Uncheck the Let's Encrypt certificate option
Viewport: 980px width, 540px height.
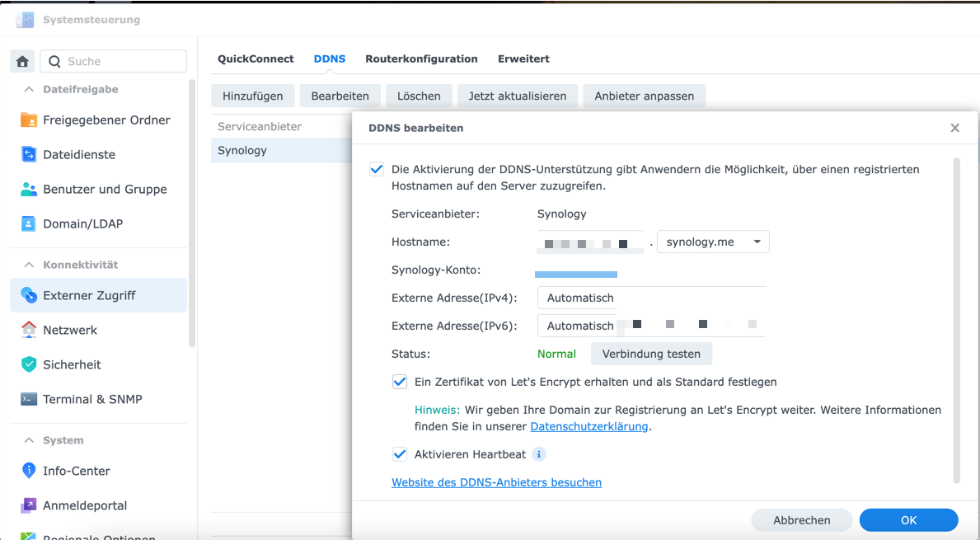tap(400, 382)
